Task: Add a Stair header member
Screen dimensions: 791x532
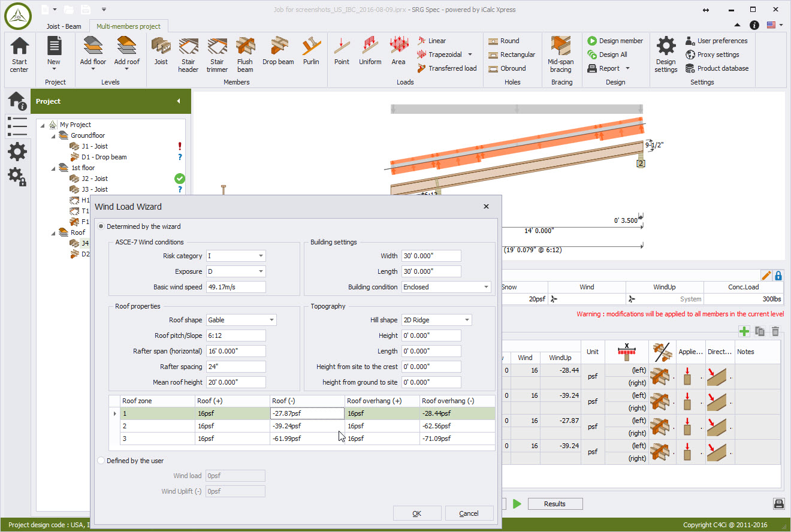Action: pyautogui.click(x=188, y=55)
